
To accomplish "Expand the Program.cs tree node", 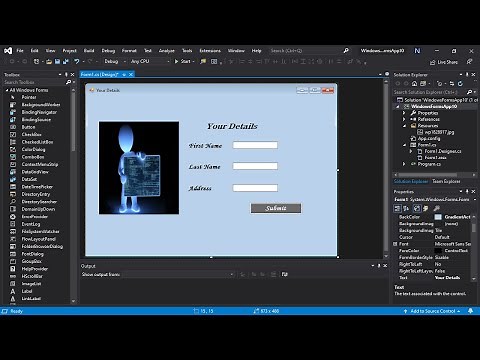I will [x=404, y=164].
